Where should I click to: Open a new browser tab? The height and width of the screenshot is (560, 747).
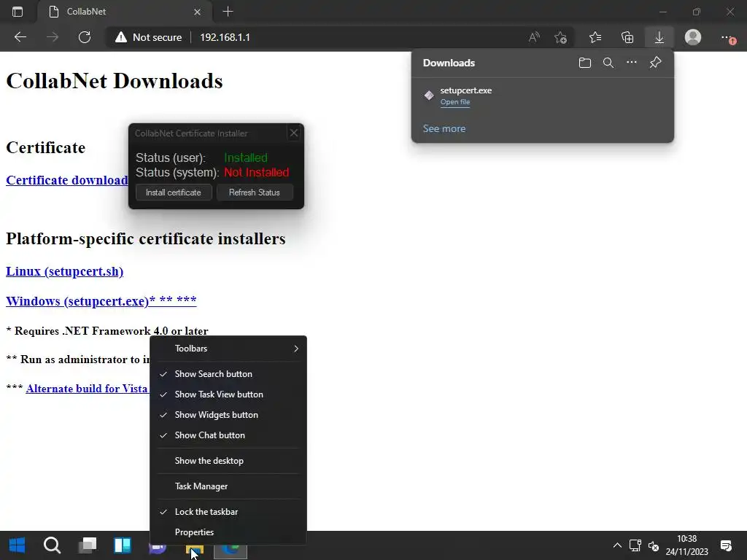pos(228,12)
